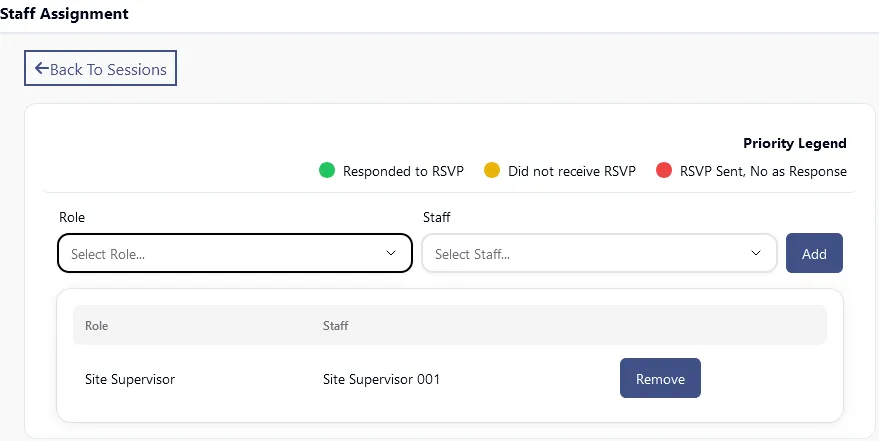Screen dimensions: 879x441
Task: Remove the Site Supervisor 001 assignment
Action: [x=660, y=379]
